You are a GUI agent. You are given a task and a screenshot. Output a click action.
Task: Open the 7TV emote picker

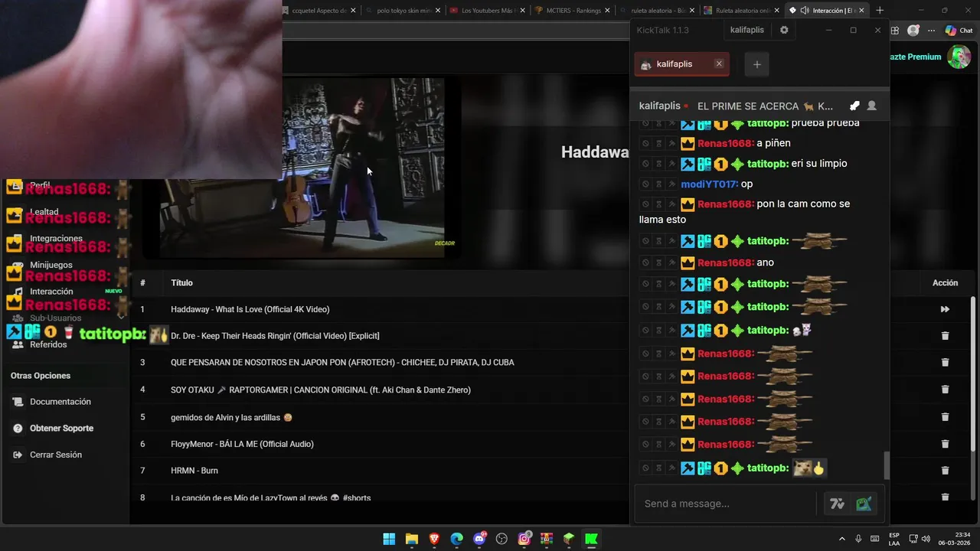click(x=837, y=504)
